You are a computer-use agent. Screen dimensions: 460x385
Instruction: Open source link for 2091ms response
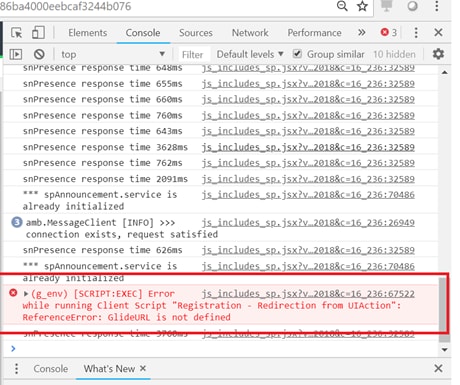(308, 179)
